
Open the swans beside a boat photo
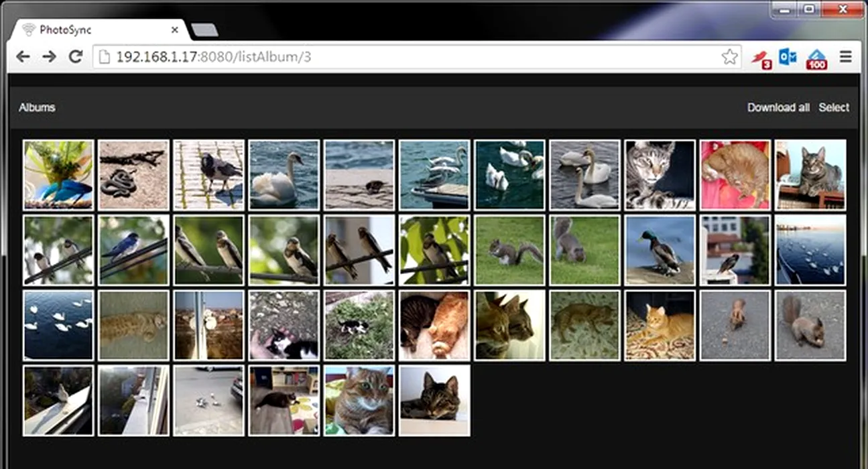pos(434,175)
